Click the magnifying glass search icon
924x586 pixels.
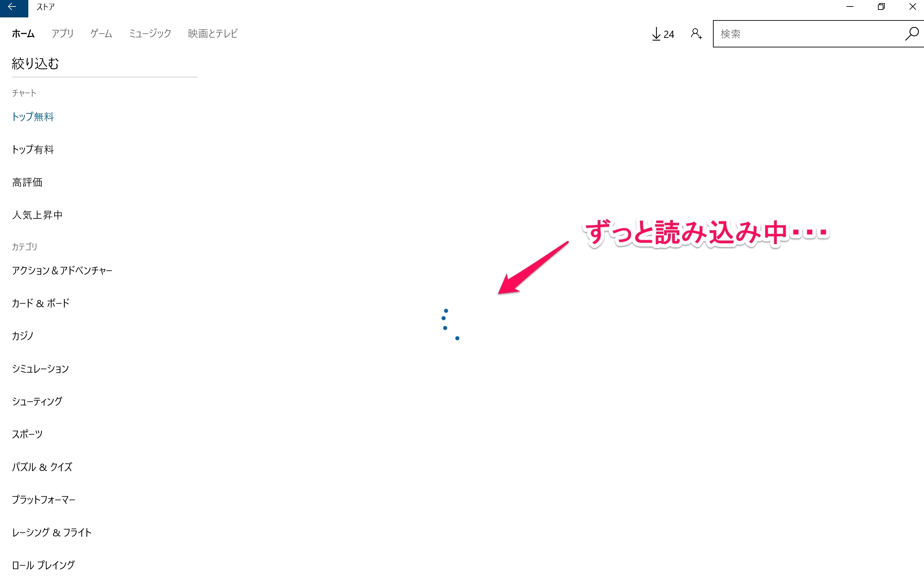pos(911,34)
